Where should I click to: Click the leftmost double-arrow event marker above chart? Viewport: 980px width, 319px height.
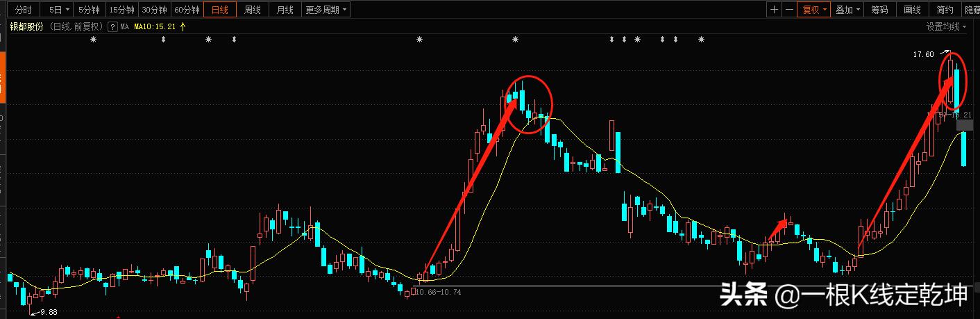(163, 40)
